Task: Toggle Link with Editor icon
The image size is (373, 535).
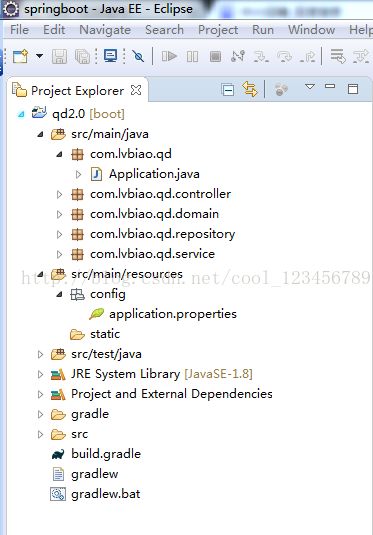Action: point(250,89)
